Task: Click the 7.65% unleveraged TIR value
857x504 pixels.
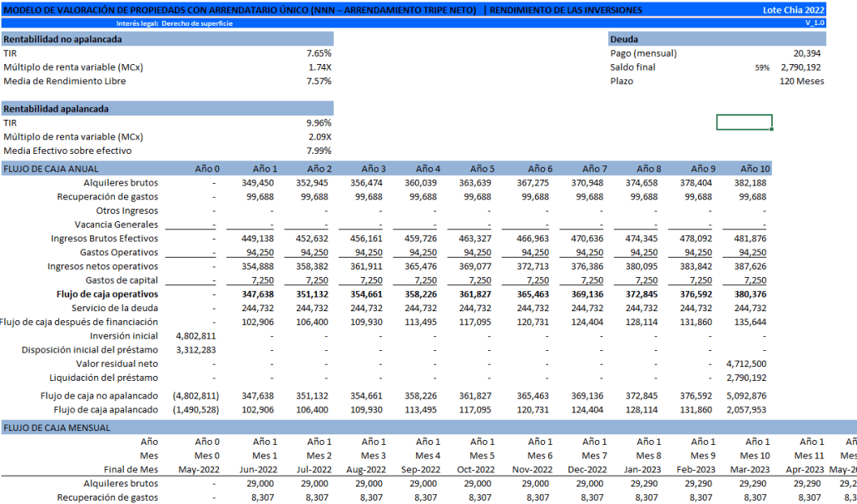Action: 319,53
